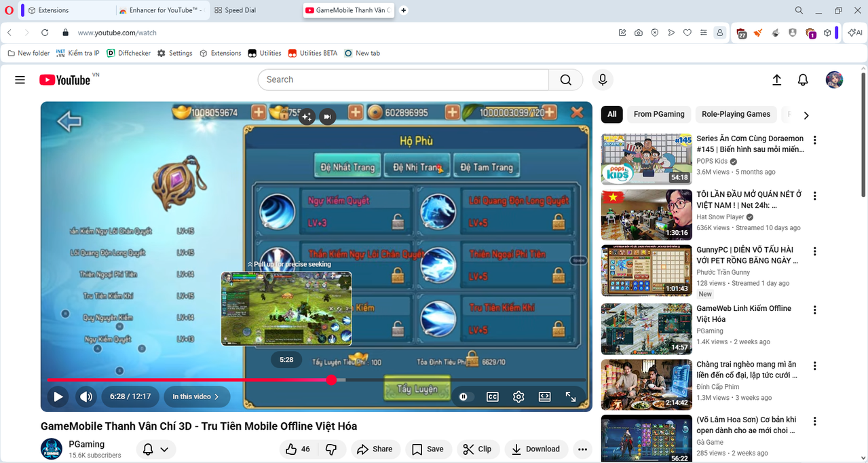Play the video with the play button
The height and width of the screenshot is (463, 868).
[x=58, y=397]
